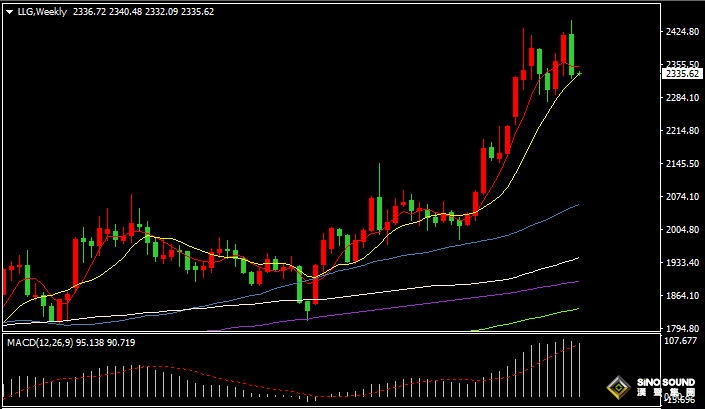
Task: Open the LLG,Weekly chart dropdown arrow
Action: click(x=9, y=12)
